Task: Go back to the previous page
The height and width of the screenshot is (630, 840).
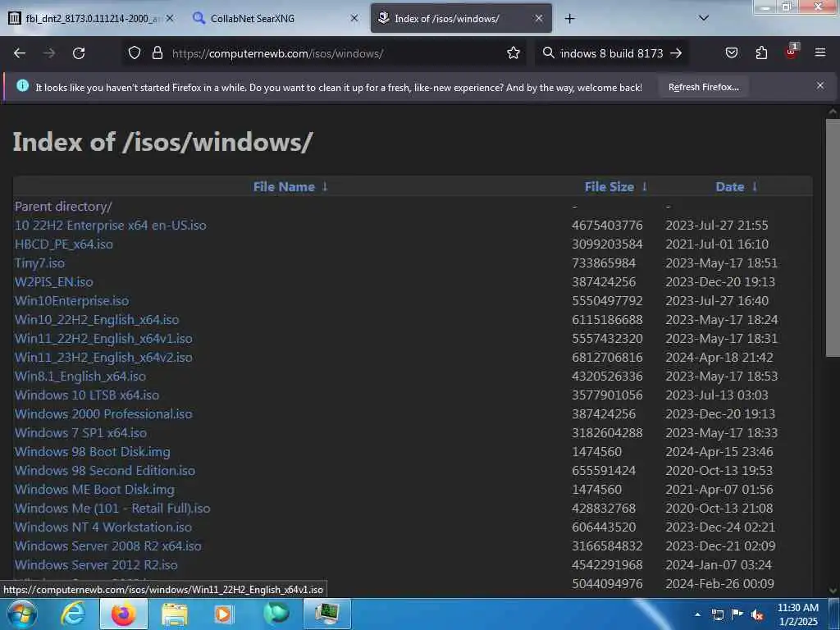Action: pos(20,53)
